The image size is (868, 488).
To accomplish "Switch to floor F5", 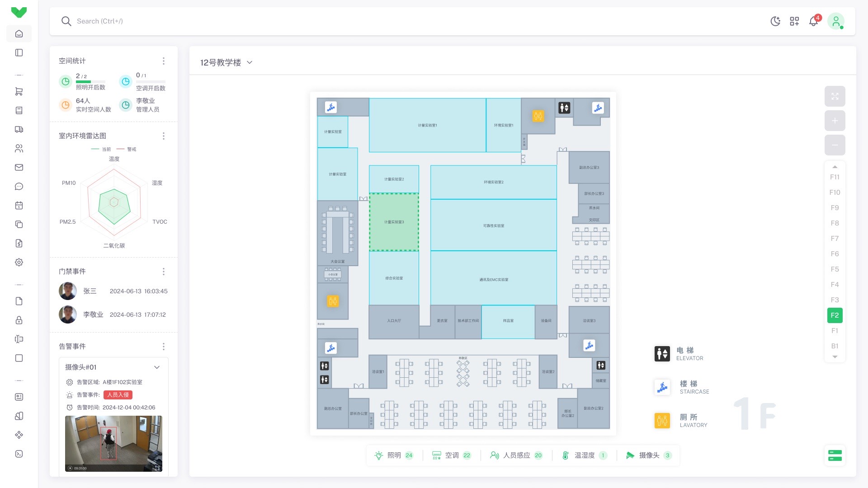I will pyautogui.click(x=835, y=269).
